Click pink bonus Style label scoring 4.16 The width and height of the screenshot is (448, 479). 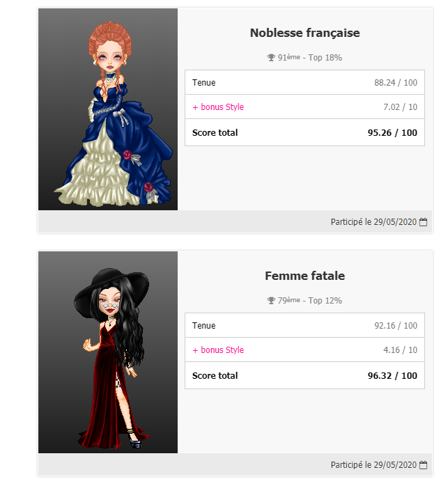click(x=218, y=350)
